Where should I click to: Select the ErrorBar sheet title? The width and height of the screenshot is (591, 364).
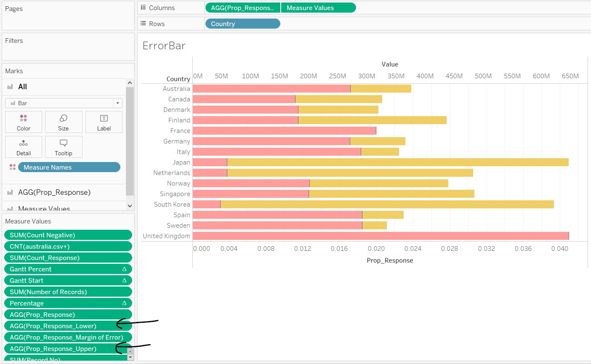pos(164,46)
